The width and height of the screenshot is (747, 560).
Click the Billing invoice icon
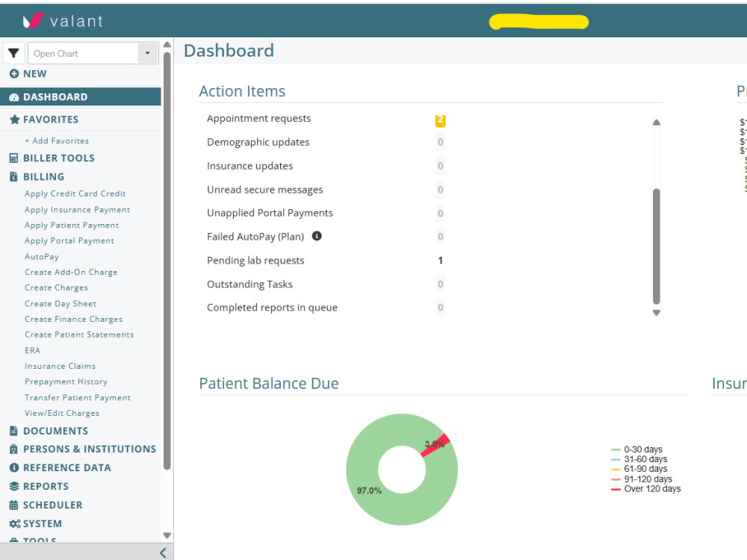coord(13,177)
